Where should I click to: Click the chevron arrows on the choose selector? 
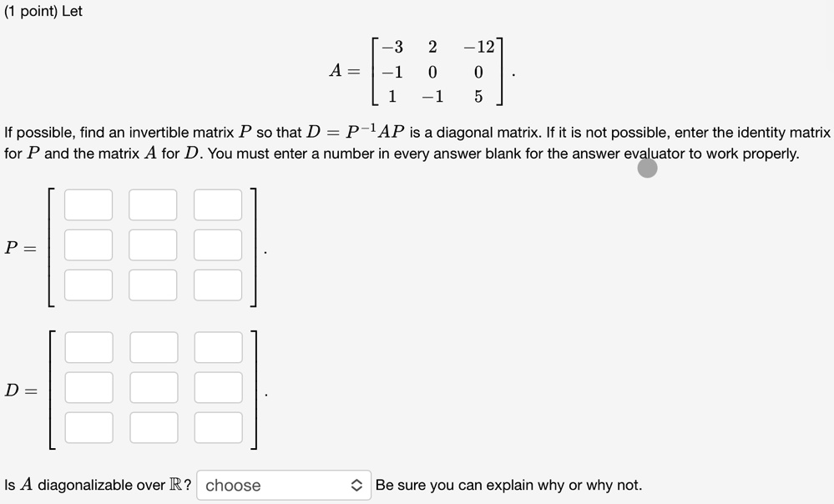click(356, 485)
